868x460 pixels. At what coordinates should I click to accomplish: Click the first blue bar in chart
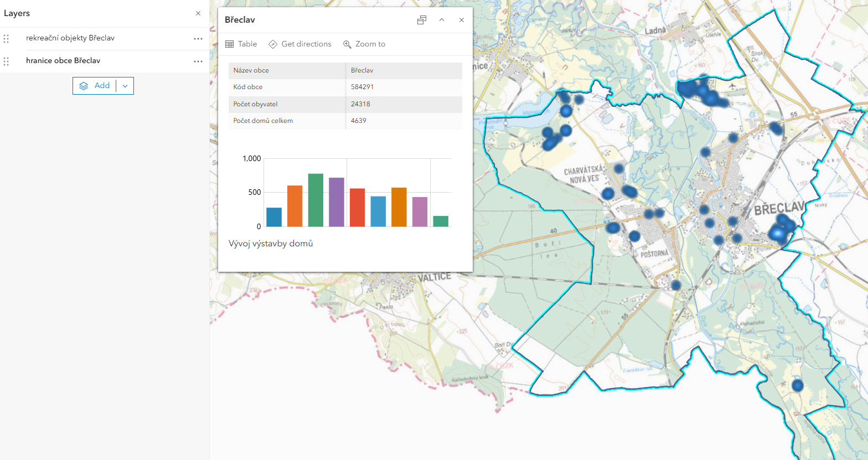(274, 217)
